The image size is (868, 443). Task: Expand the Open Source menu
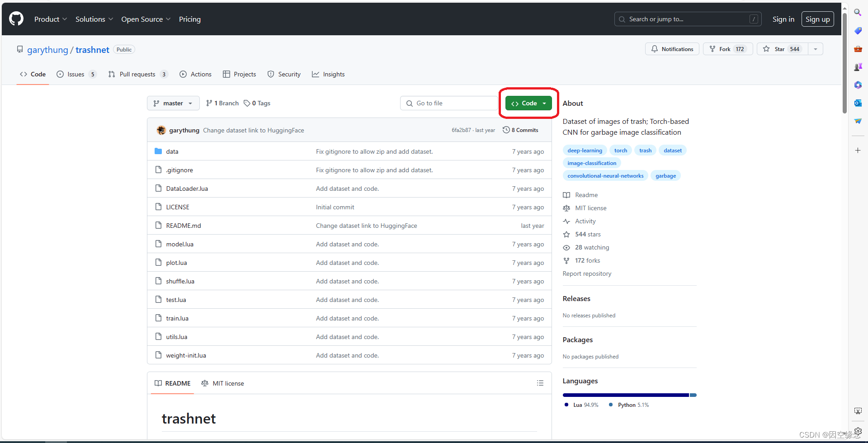pyautogui.click(x=146, y=19)
